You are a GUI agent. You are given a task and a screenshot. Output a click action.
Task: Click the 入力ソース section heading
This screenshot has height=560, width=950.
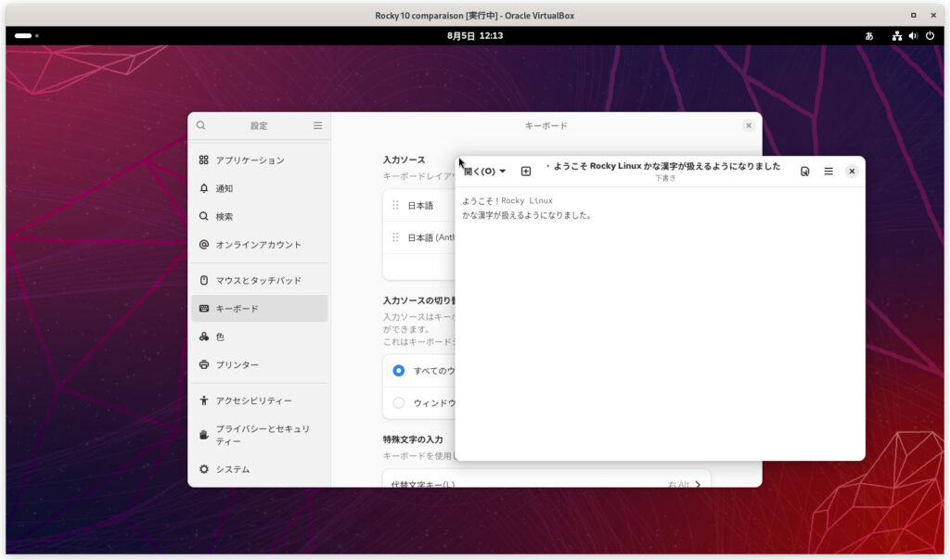pyautogui.click(x=404, y=159)
